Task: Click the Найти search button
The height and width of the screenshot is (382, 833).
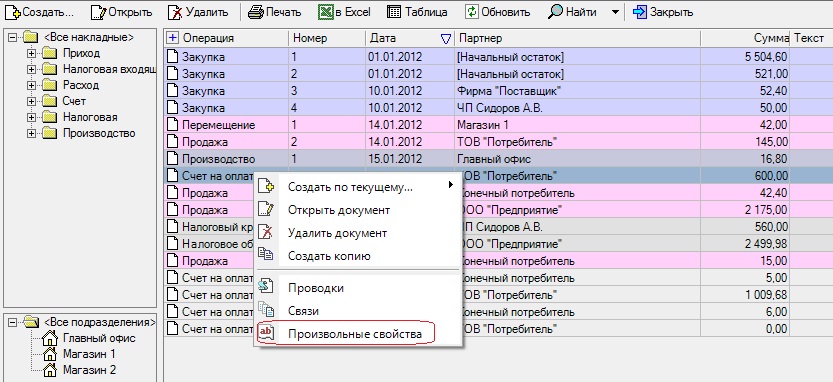Action: click(573, 12)
